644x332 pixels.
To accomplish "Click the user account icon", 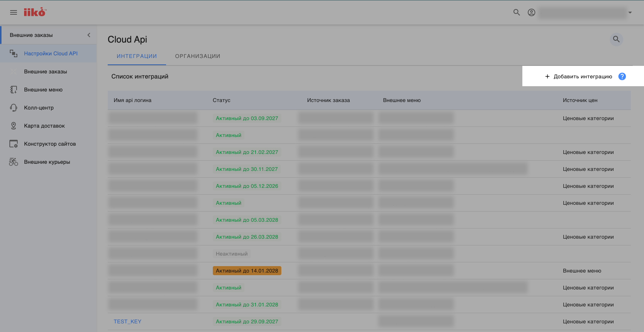I will pyautogui.click(x=531, y=12).
